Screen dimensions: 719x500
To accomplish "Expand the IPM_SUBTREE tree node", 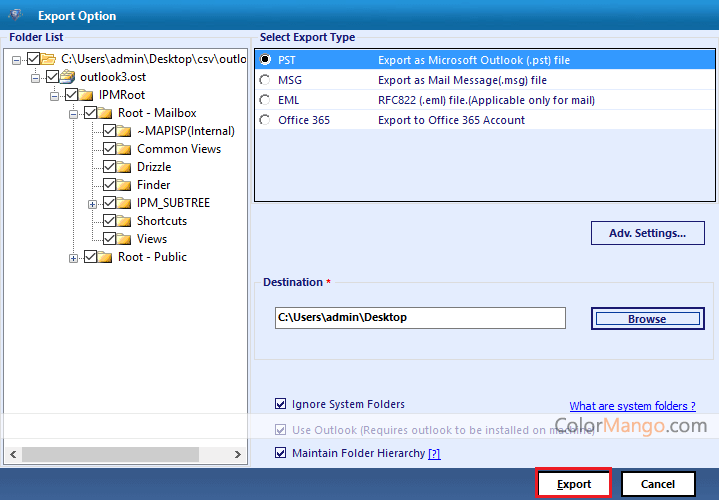I will point(92,203).
